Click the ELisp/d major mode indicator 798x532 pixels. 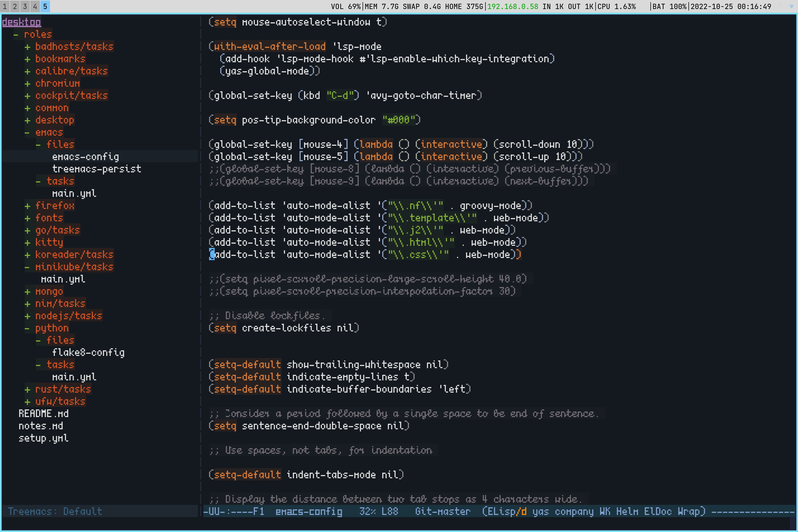point(507,511)
